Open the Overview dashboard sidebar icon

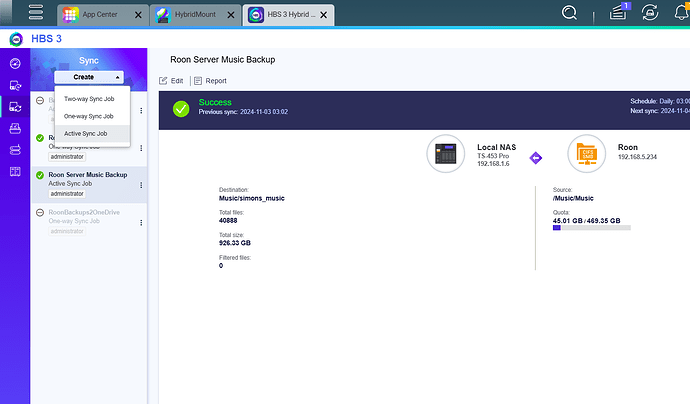(15, 63)
